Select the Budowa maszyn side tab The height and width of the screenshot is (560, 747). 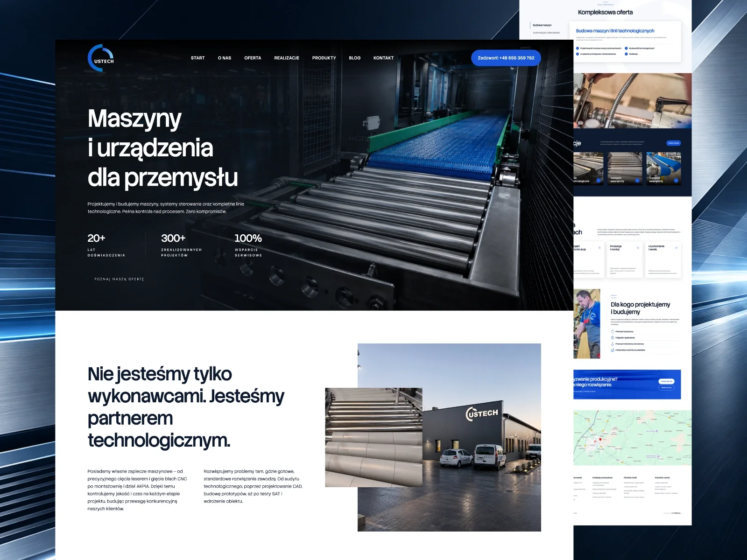pos(542,25)
